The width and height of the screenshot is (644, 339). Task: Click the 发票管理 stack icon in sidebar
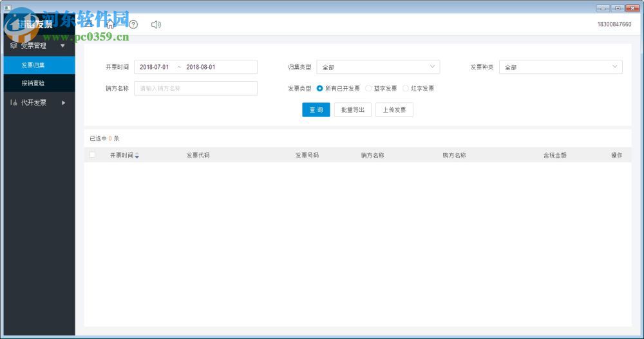(x=14, y=46)
